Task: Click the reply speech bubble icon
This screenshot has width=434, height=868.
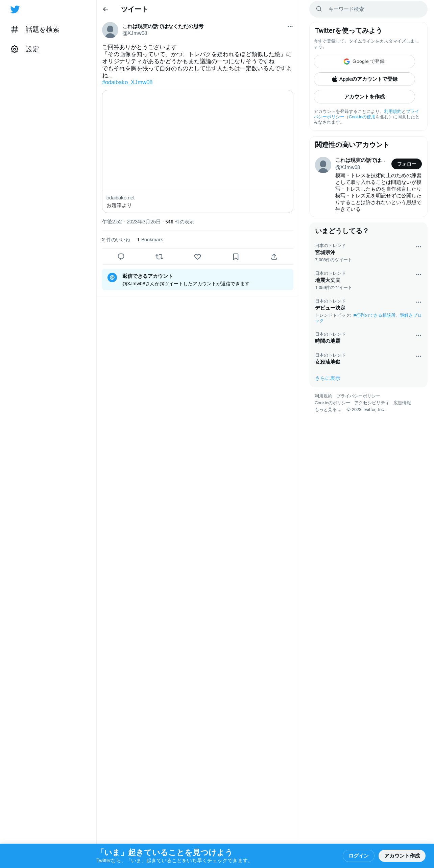Action: point(121,257)
